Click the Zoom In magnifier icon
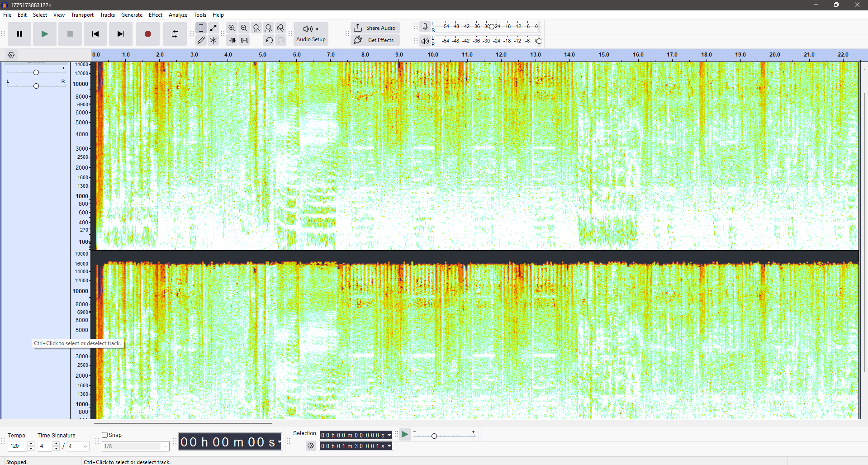This screenshot has width=868, height=465. (x=232, y=28)
